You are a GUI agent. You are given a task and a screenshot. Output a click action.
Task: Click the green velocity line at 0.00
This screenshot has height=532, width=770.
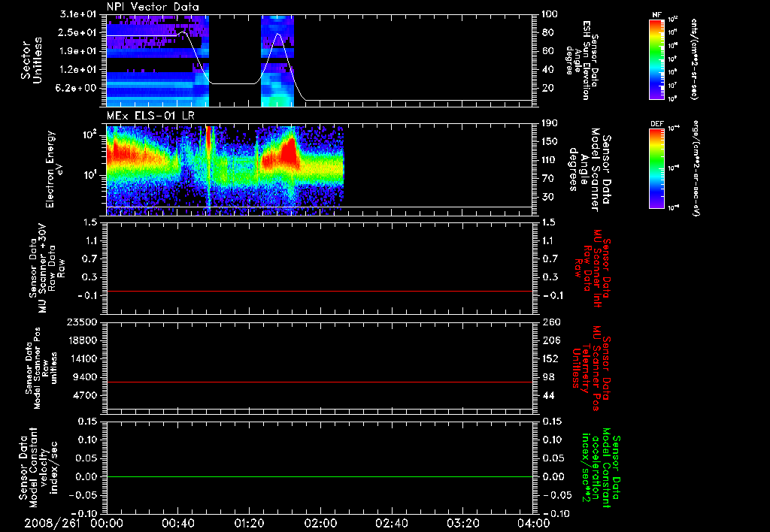pyautogui.click(x=319, y=476)
